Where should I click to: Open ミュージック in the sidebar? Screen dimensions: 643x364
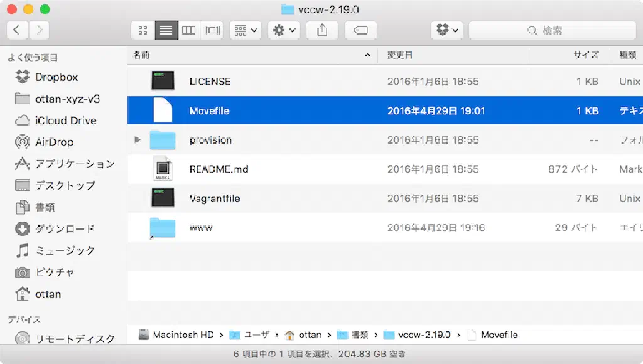(64, 250)
